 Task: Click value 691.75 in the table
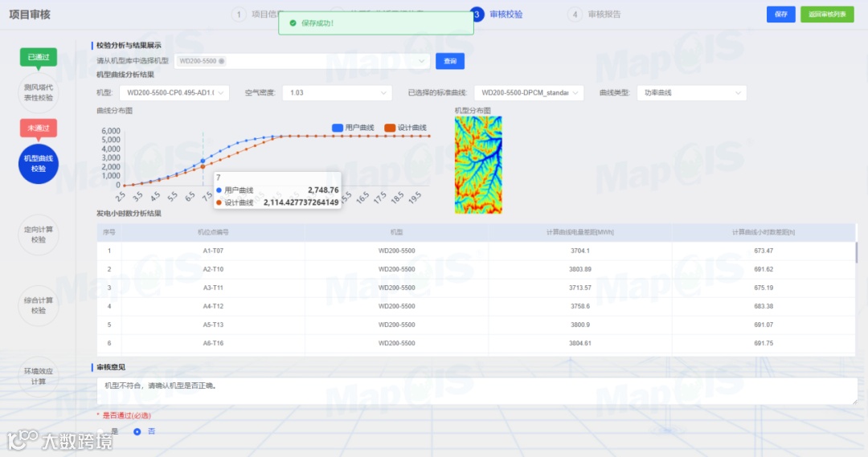tap(764, 343)
